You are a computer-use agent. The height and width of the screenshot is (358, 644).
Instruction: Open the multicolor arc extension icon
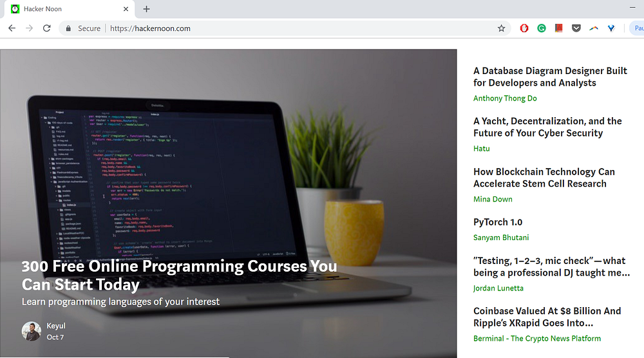594,28
